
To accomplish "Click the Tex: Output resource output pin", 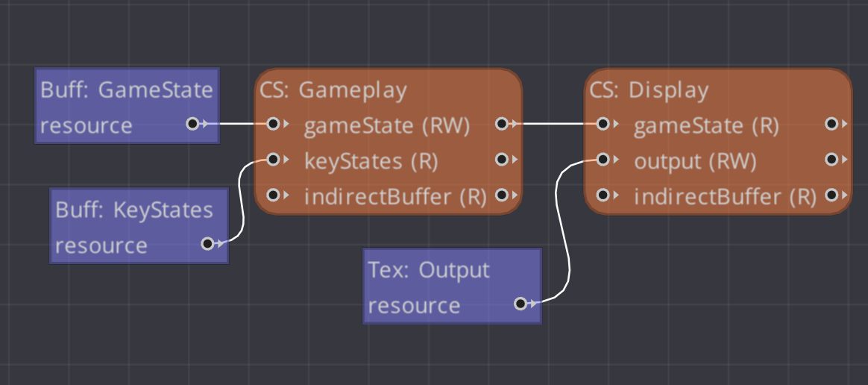I will click(521, 303).
